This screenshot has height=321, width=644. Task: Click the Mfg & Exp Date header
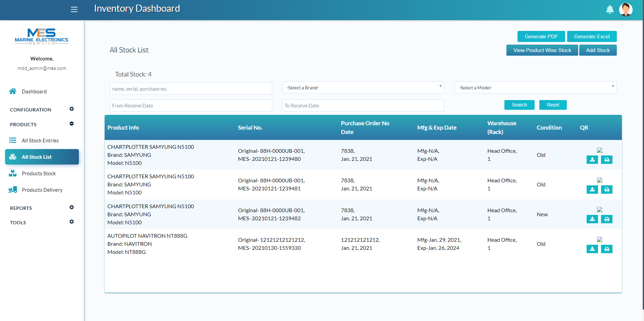437,128
